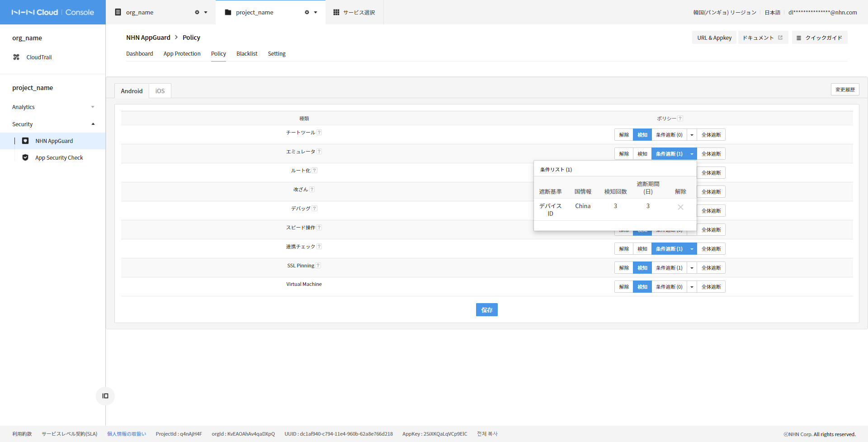The height and width of the screenshot is (442, 868).
Task: Open Virtual Machine condition dropdown arrow
Action: pyautogui.click(x=692, y=287)
